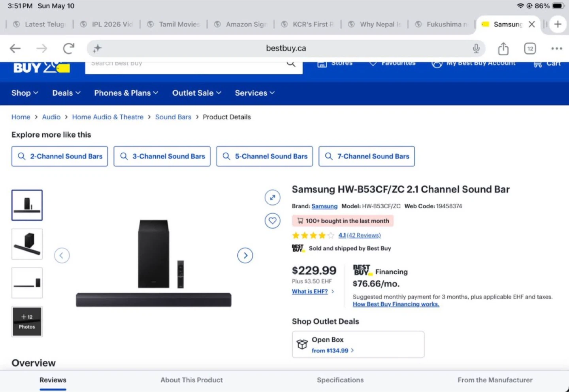
Task: Open the share sheet icon
Action: tap(503, 49)
